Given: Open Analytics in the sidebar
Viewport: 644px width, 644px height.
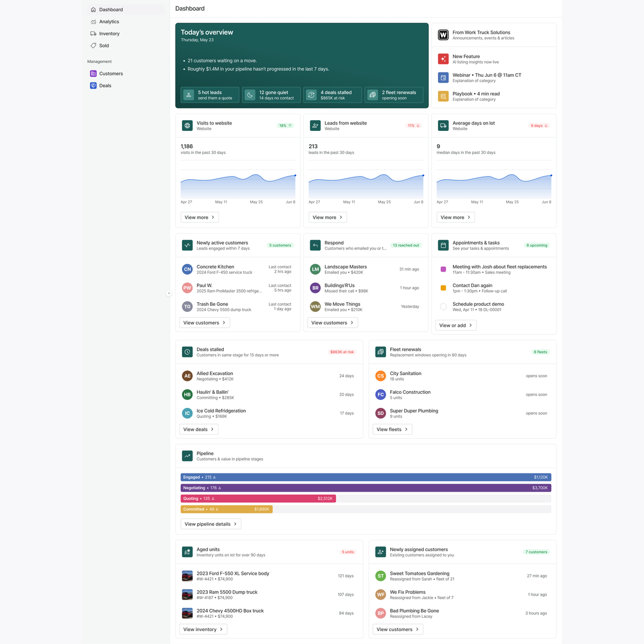Looking at the screenshot, I should 126,21.
